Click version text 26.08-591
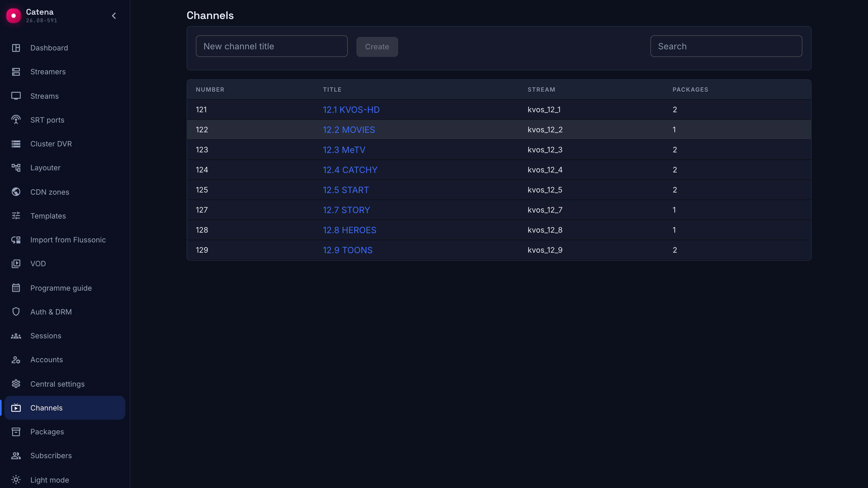The image size is (868, 488). 42,21
